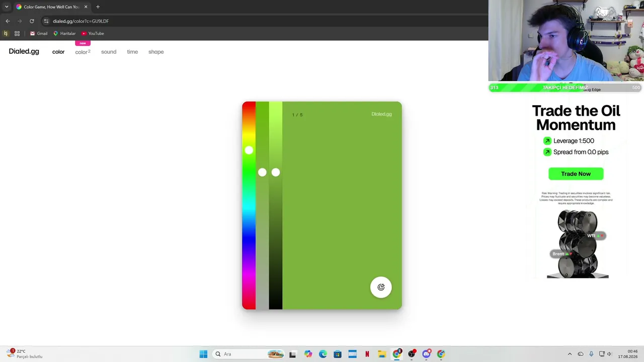Open the site information icon in address bar
This screenshot has width=644, height=362.
point(46,21)
